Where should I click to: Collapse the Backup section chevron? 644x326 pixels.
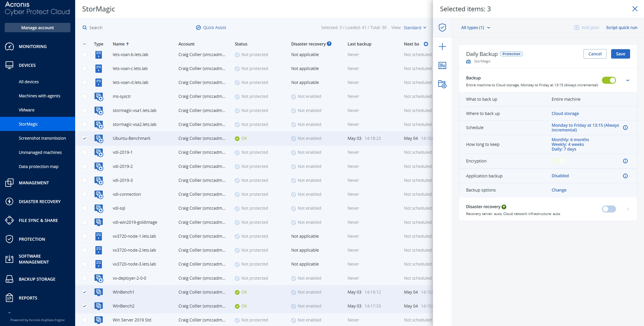tap(628, 80)
